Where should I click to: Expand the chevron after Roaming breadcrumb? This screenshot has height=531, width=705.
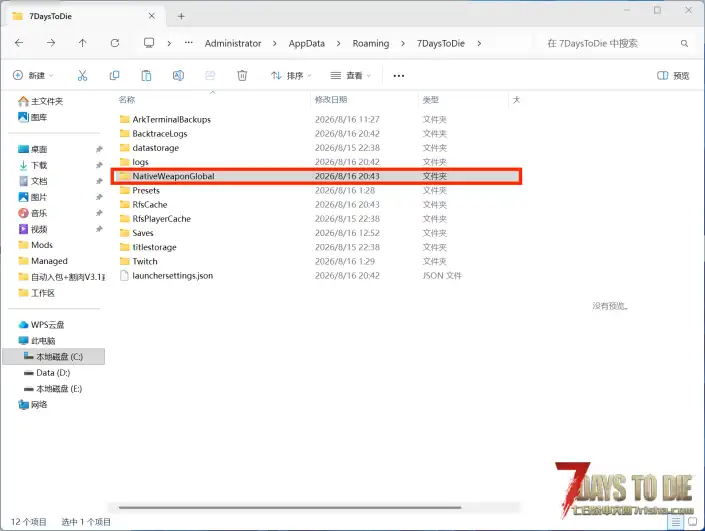[x=403, y=44]
